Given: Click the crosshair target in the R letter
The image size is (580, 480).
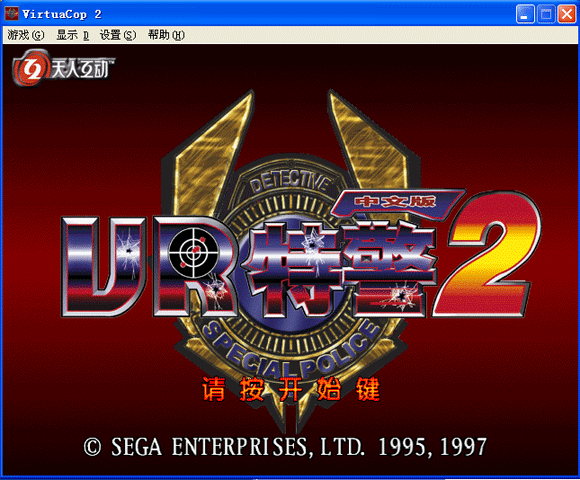Looking at the screenshot, I should (x=193, y=253).
